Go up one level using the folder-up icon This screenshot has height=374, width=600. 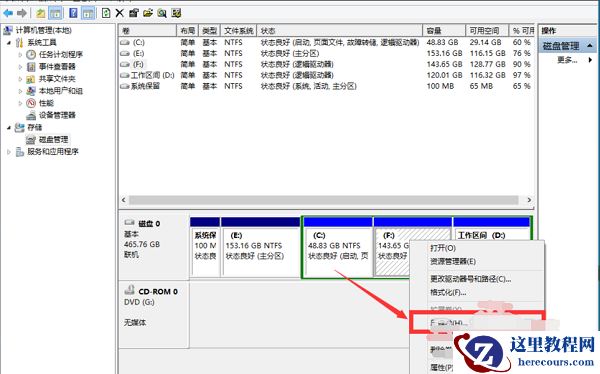click(x=41, y=13)
